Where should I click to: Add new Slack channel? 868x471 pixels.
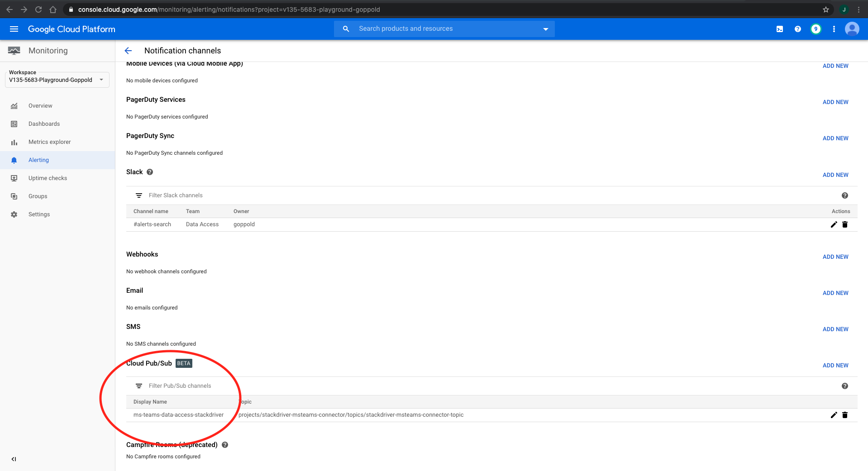pyautogui.click(x=835, y=175)
